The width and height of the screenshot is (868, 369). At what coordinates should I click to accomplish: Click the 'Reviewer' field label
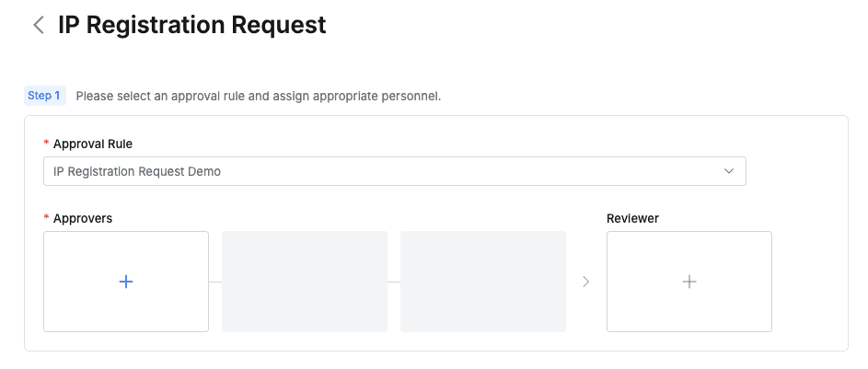pyautogui.click(x=632, y=218)
